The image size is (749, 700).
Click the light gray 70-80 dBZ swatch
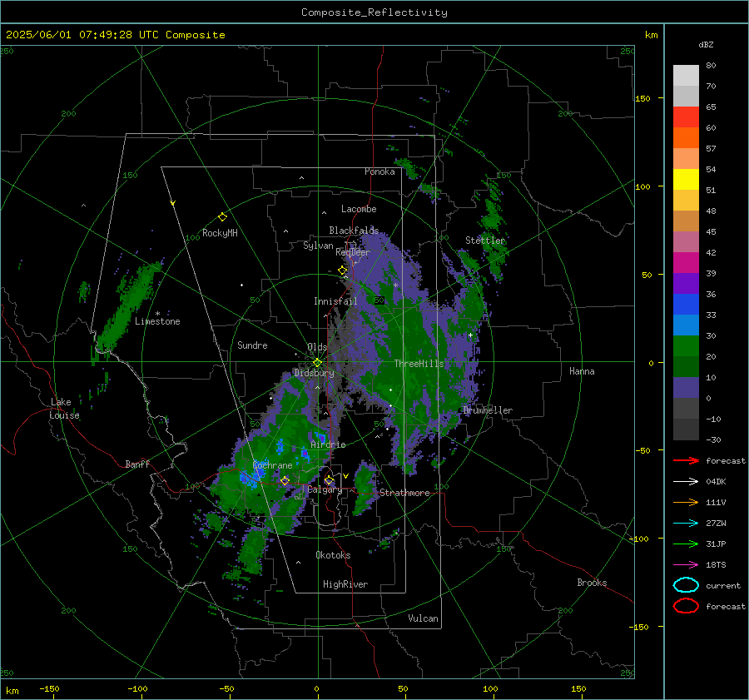(x=686, y=76)
